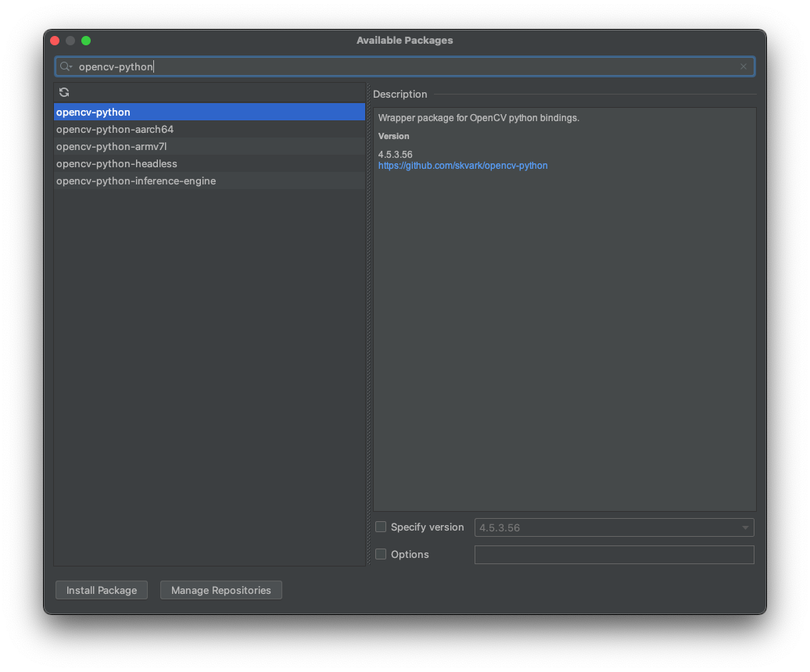Select opencv-python-aarch64 package
The height and width of the screenshot is (672, 810).
[x=210, y=129]
